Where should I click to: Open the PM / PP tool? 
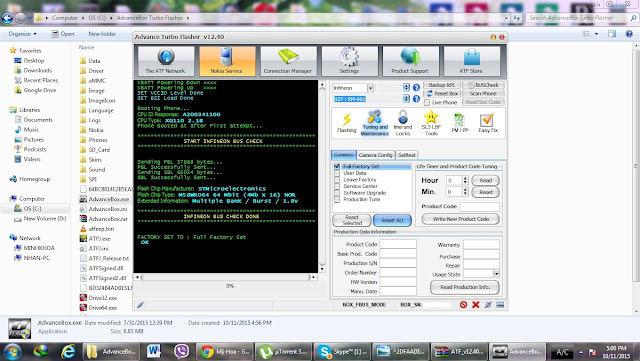pos(460,123)
